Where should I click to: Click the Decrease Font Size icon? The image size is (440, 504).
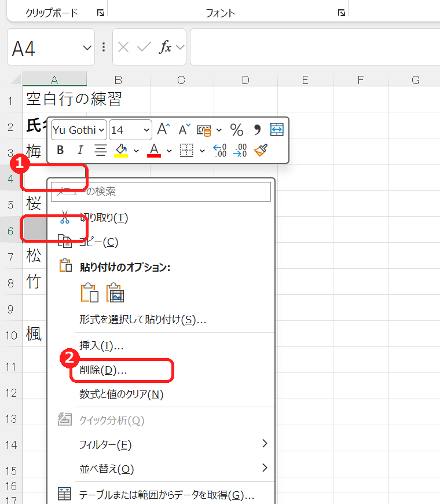[184, 130]
